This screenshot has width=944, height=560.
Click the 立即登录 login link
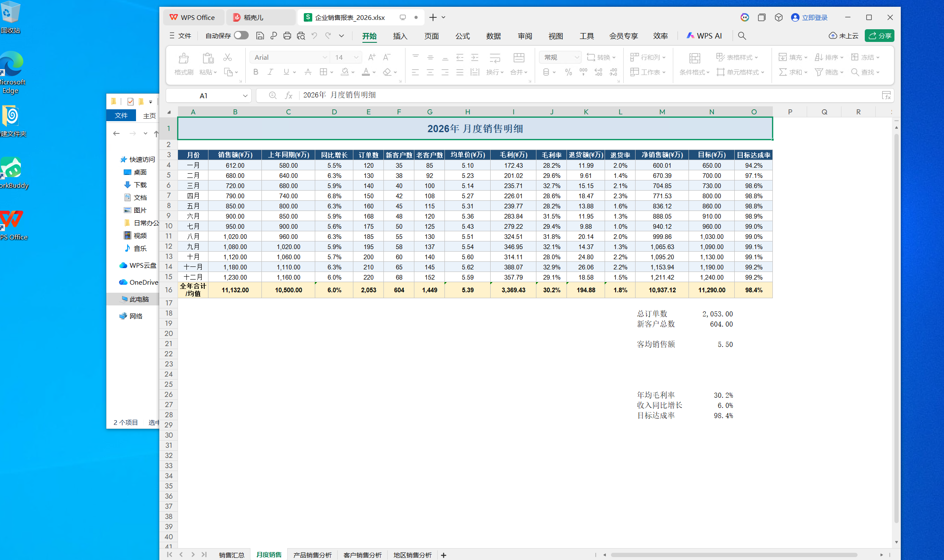(x=814, y=17)
